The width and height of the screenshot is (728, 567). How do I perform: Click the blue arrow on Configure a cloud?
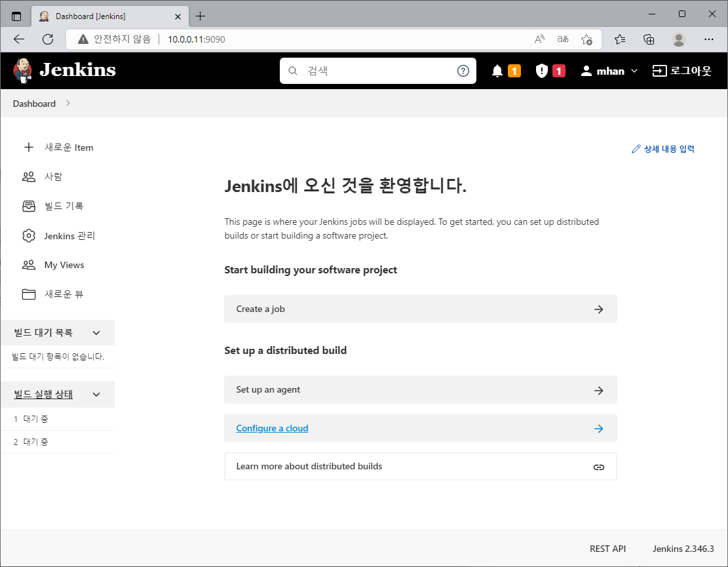(598, 429)
